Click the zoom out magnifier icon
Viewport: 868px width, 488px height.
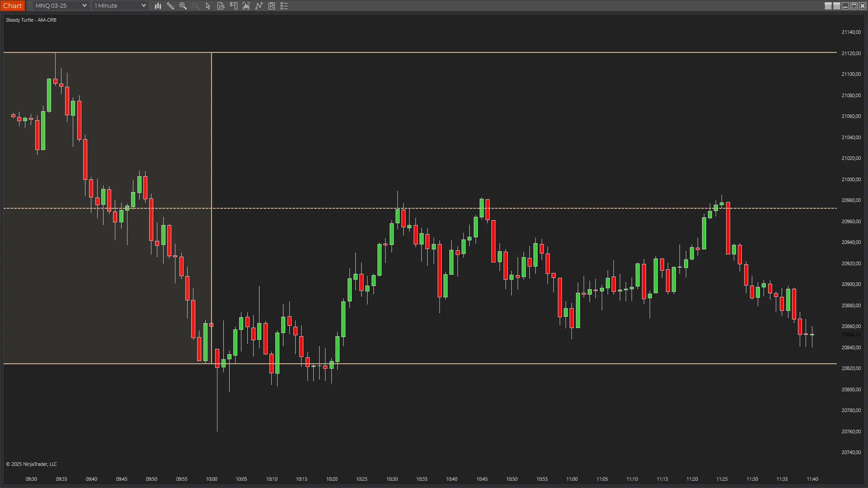(196, 6)
